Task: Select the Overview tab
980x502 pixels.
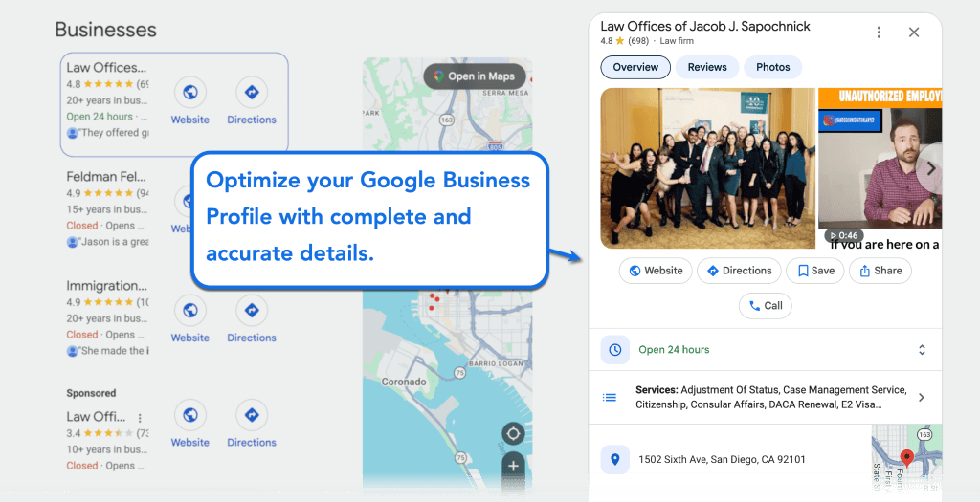Action: tap(635, 68)
